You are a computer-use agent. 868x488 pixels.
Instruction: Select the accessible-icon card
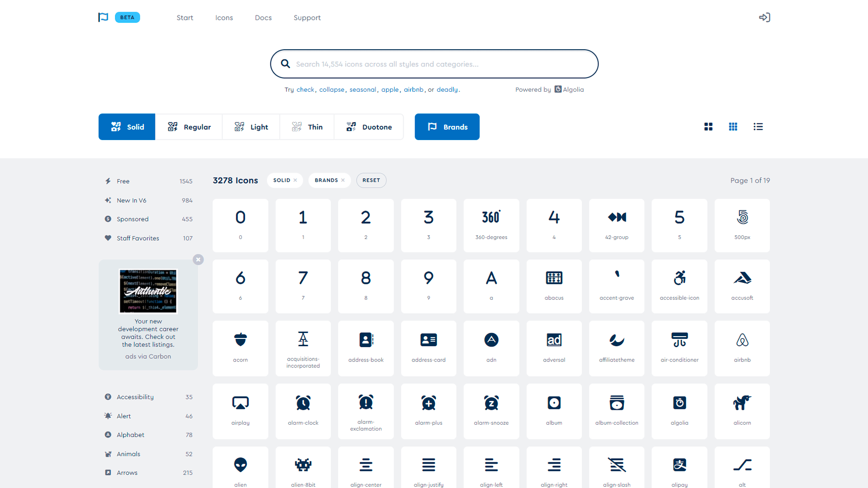679,286
